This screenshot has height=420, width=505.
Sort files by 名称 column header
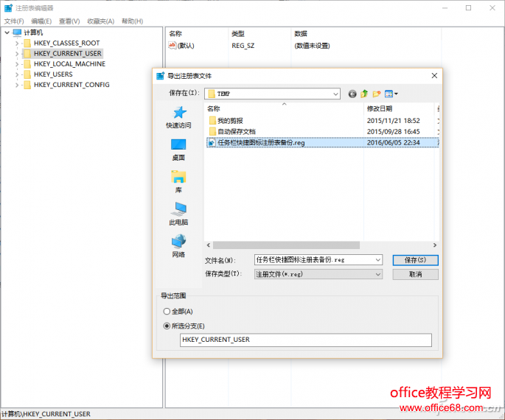284,108
